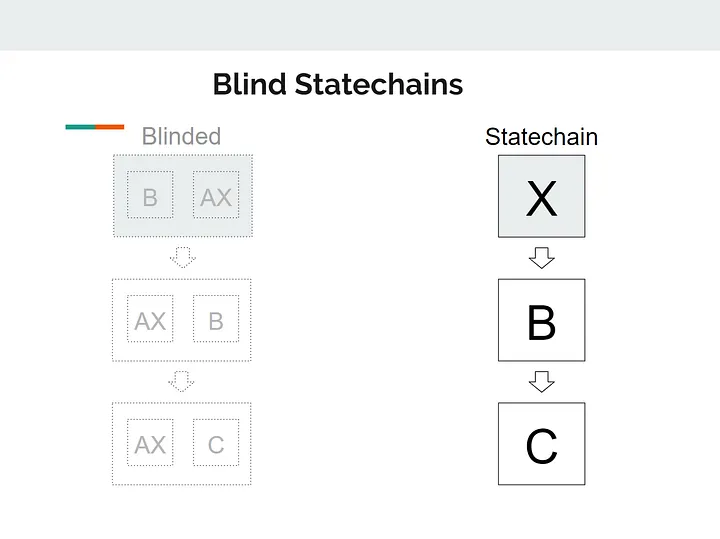The height and width of the screenshot is (539, 720).
Task: Select the B box in the middle Blinded group
Action: (x=215, y=320)
